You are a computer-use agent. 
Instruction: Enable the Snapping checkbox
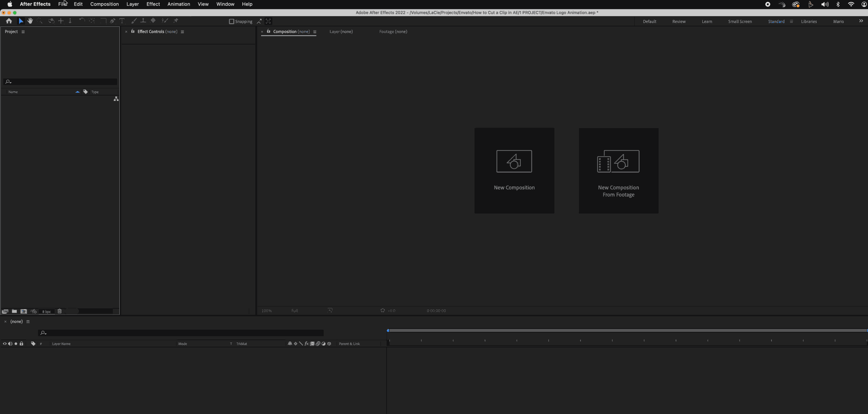[231, 21]
